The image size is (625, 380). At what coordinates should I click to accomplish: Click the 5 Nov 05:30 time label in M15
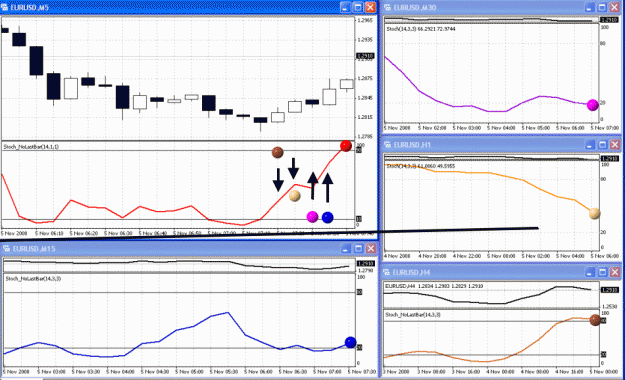pyautogui.click(x=224, y=372)
